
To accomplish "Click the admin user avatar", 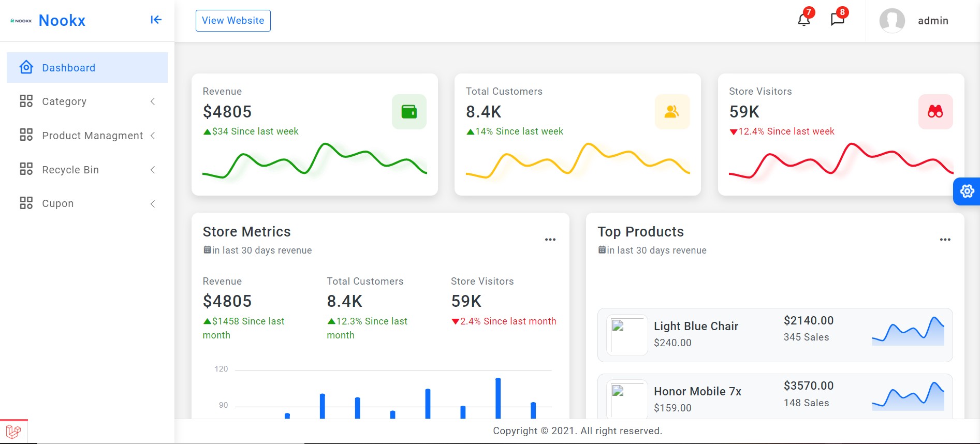I will pos(891,21).
